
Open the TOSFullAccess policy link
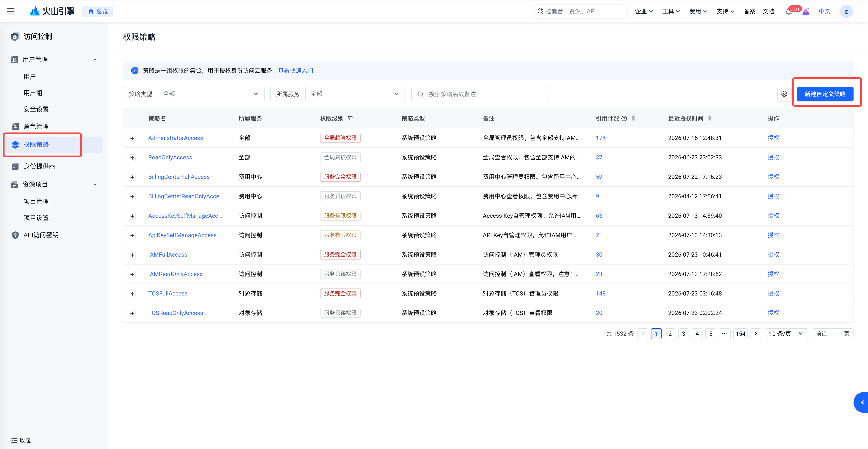(168, 294)
